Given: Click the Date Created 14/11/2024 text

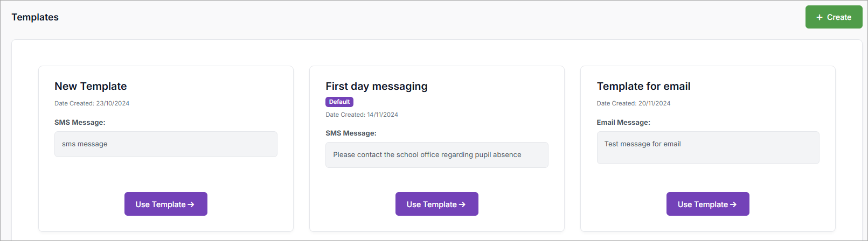Looking at the screenshot, I should (x=362, y=115).
